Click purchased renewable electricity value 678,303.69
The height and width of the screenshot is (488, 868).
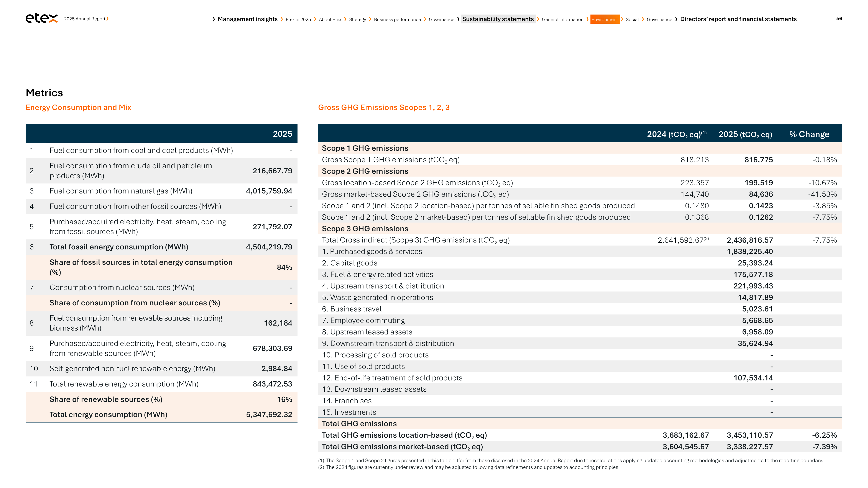click(x=272, y=348)
